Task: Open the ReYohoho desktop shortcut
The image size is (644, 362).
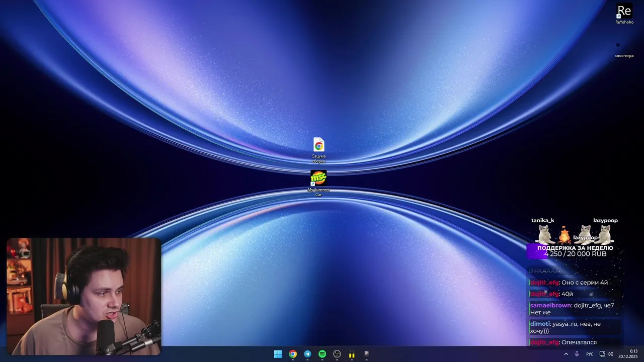Action: 624,14
